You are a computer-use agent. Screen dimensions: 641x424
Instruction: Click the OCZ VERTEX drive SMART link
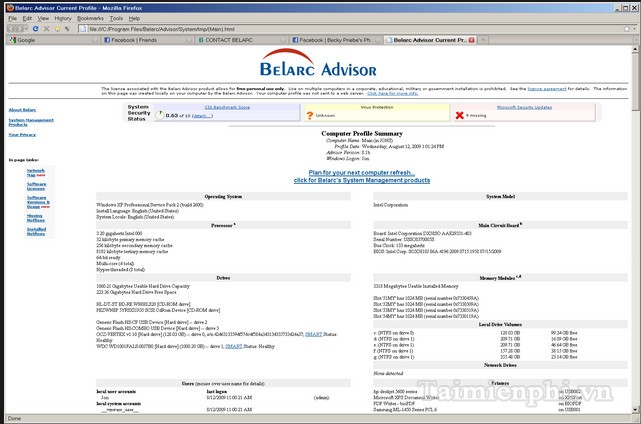pyautogui.click(x=314, y=334)
